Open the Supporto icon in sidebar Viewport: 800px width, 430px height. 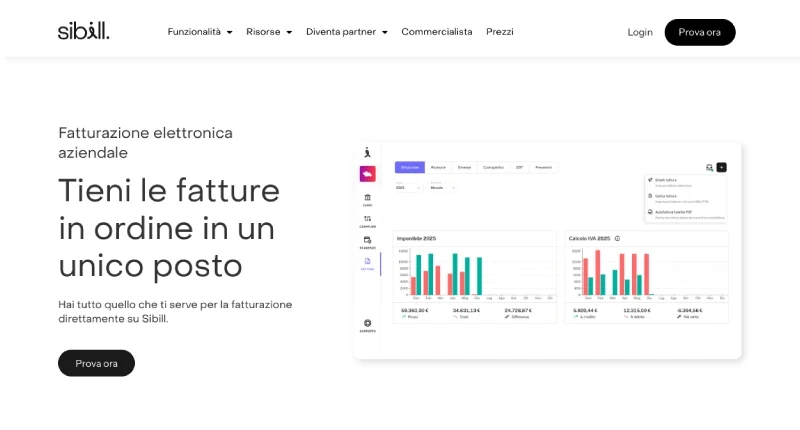[368, 324]
